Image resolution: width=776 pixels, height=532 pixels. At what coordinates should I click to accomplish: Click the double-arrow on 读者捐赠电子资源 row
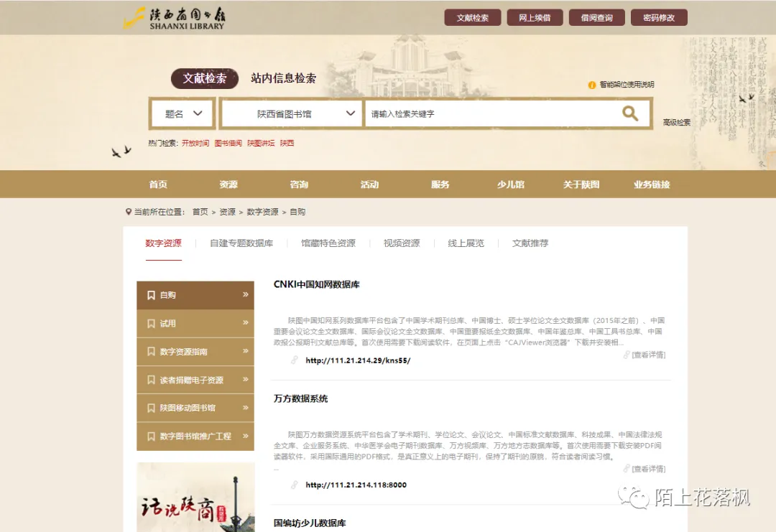click(x=246, y=379)
